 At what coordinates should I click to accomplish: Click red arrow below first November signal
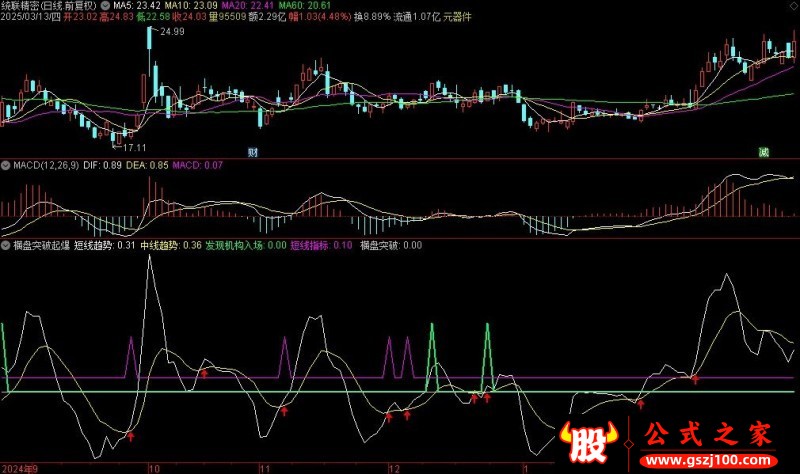click(284, 411)
